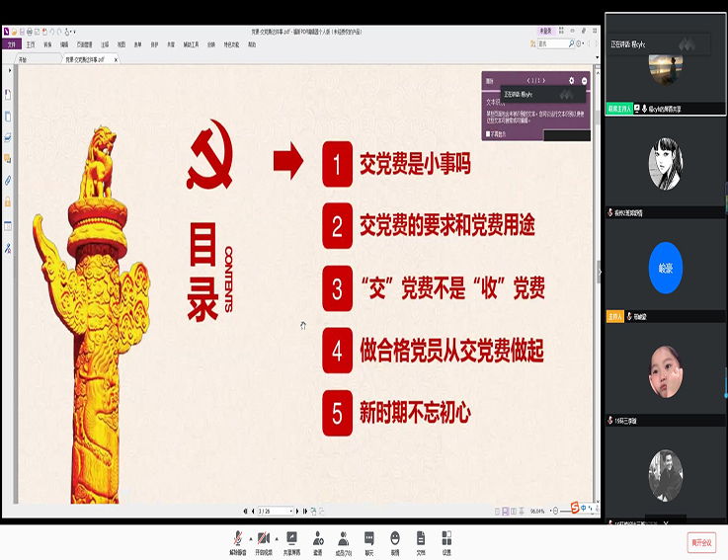
Task: Expand microphone options arrow
Action: (251, 539)
